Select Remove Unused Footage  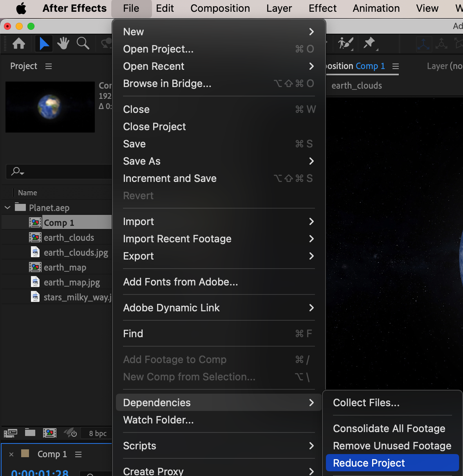click(392, 446)
